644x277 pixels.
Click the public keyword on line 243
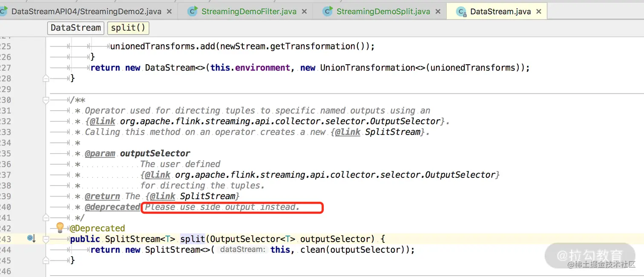click(x=85, y=239)
